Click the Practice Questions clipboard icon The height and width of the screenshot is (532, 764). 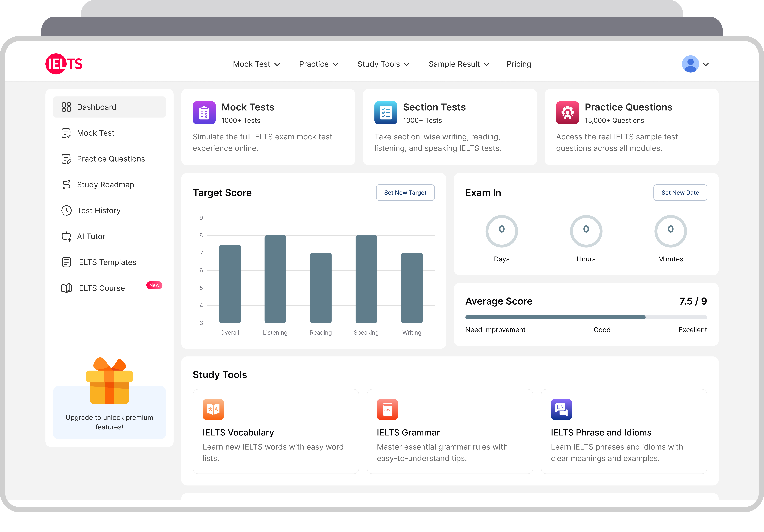click(67, 159)
